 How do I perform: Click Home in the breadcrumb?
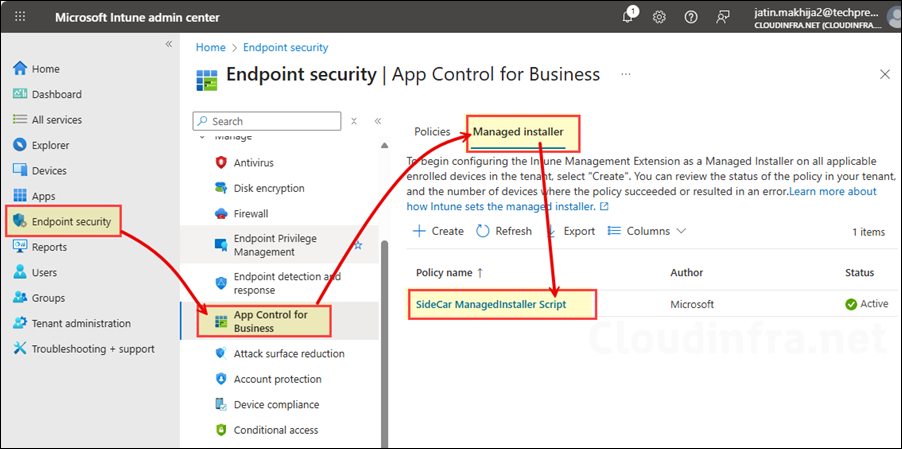pyautogui.click(x=210, y=47)
